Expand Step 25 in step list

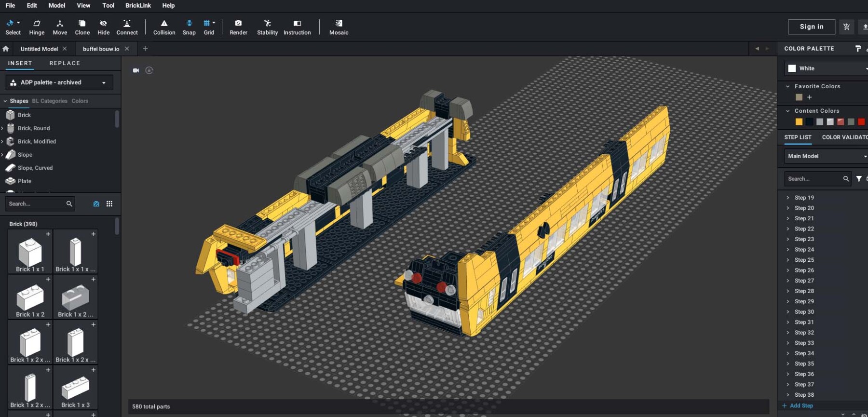coord(788,260)
